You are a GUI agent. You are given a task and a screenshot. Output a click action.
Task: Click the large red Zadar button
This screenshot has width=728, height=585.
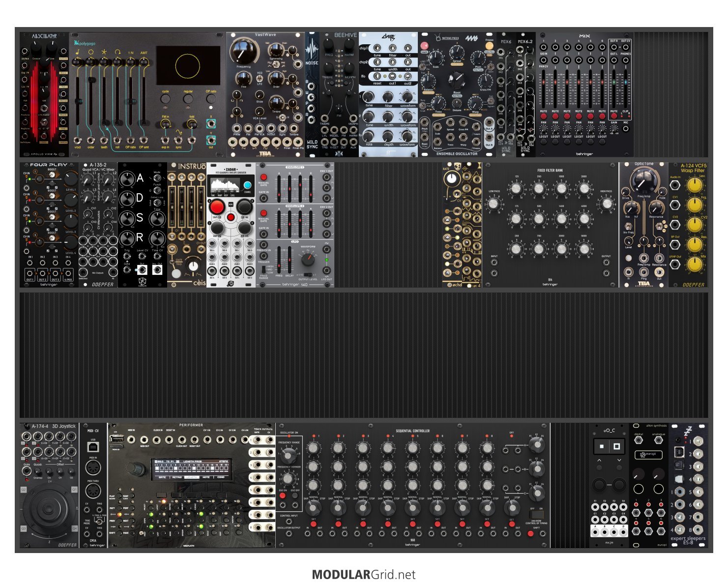(217, 206)
